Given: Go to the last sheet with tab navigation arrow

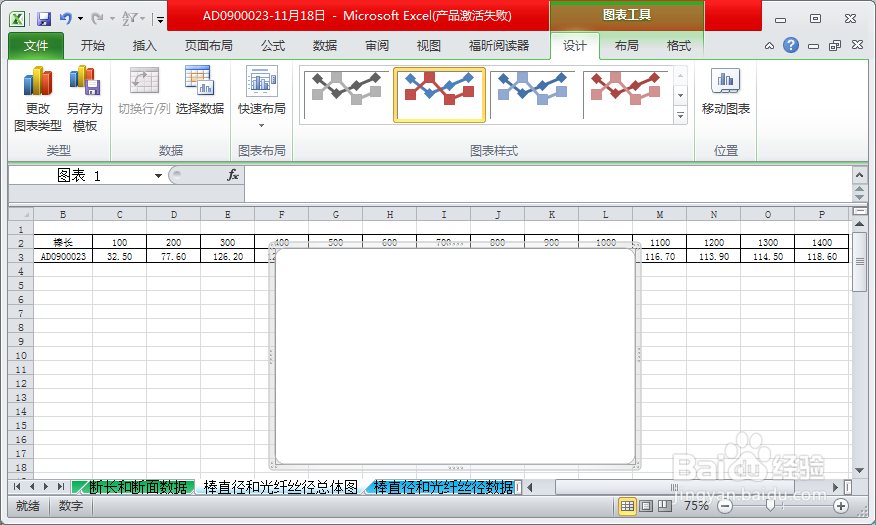Looking at the screenshot, I should pyautogui.click(x=60, y=487).
